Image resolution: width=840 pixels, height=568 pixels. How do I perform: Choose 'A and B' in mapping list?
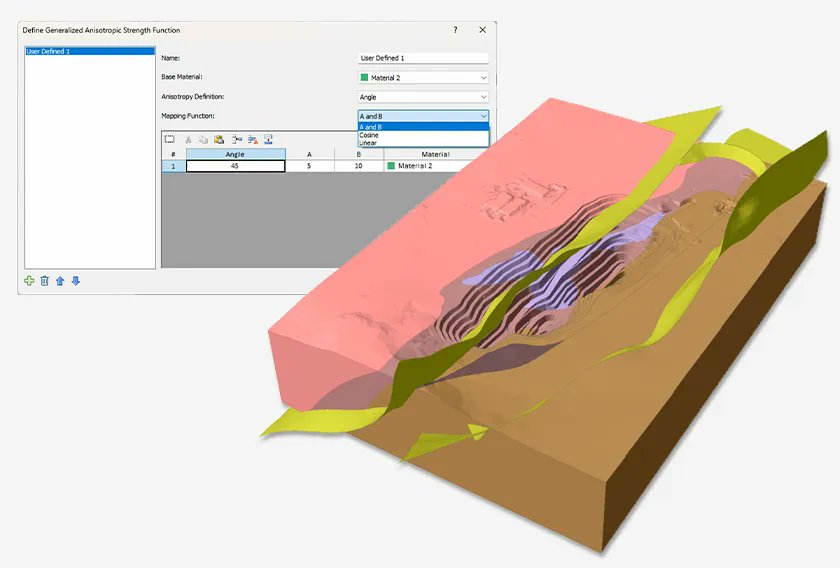(423, 127)
